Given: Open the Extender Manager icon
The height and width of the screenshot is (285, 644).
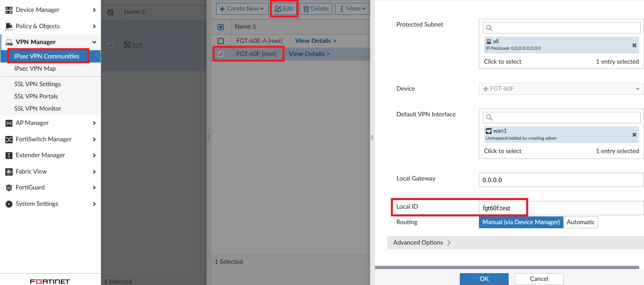Looking at the screenshot, I should tap(9, 155).
